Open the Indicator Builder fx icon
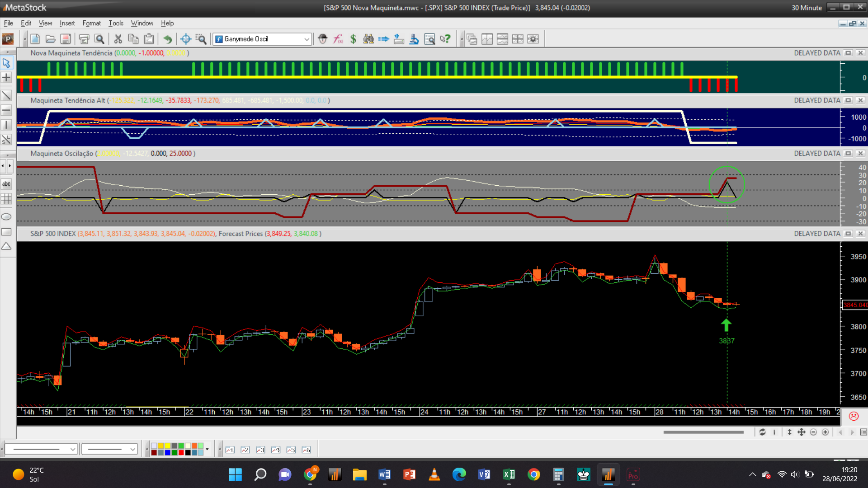 (x=338, y=39)
